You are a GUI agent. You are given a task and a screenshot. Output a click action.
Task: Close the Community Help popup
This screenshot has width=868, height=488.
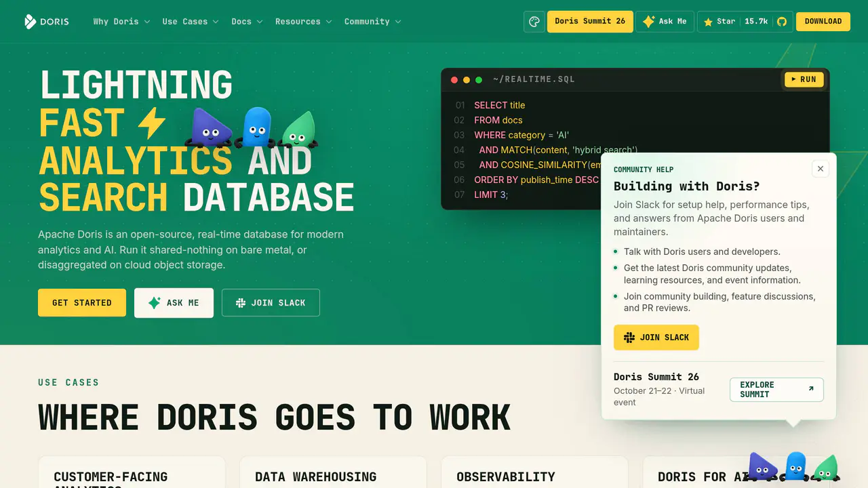click(x=821, y=169)
